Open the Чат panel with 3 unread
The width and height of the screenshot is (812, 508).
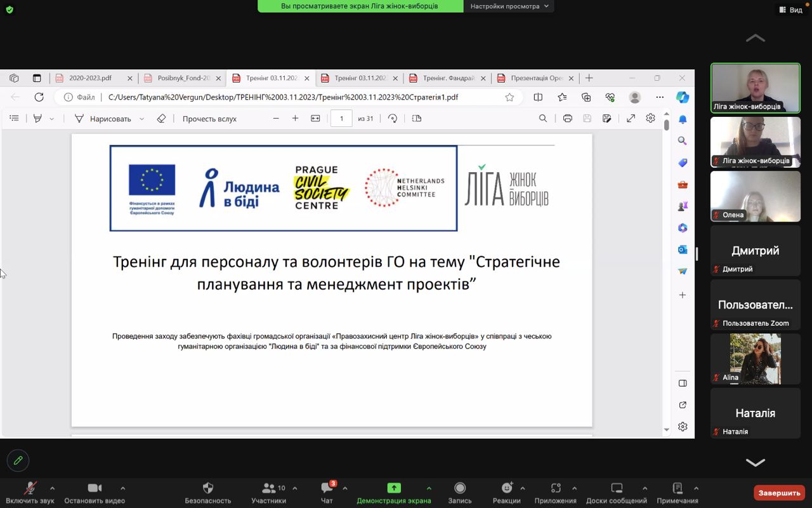point(327,492)
